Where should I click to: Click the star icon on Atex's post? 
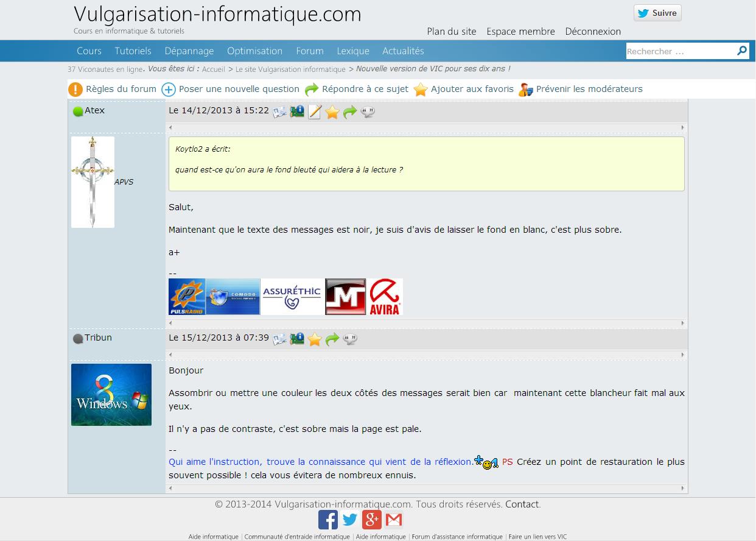coord(332,112)
